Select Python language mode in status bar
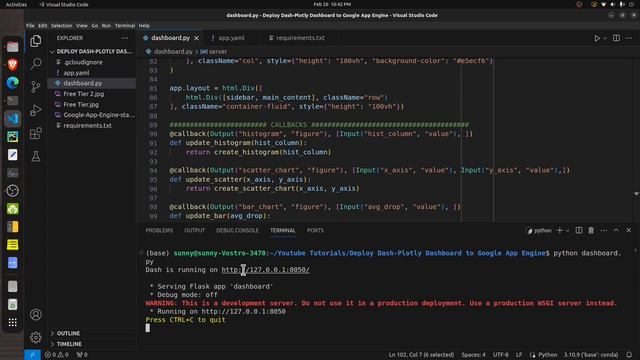 pos(547,355)
